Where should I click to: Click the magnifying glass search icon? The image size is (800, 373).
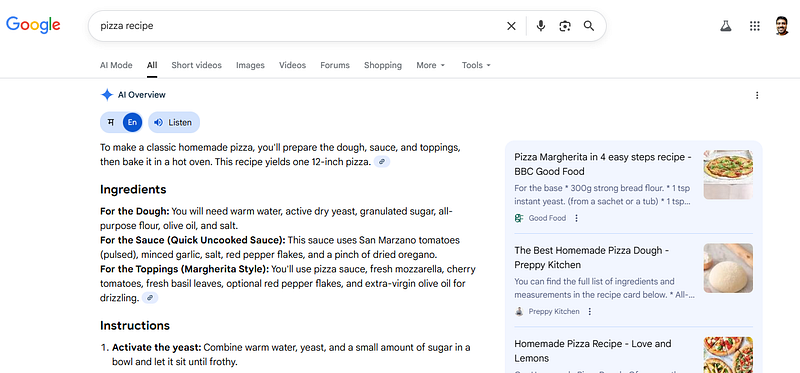(589, 26)
